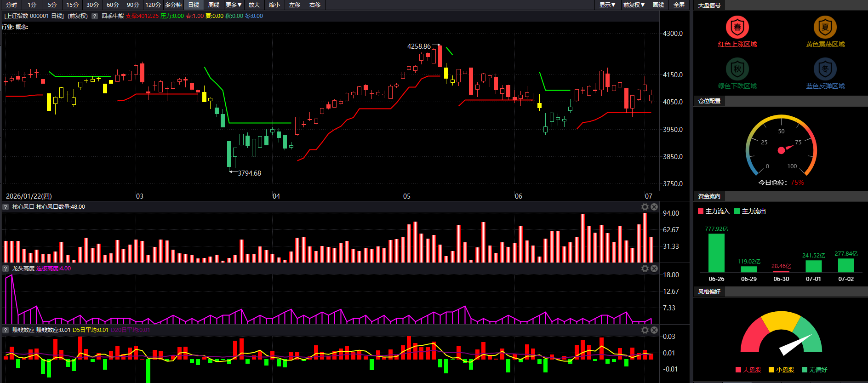Viewport: 868px width, 383px height.
Task: Close the 赚钱效应 indicator panel
Action: [654, 330]
